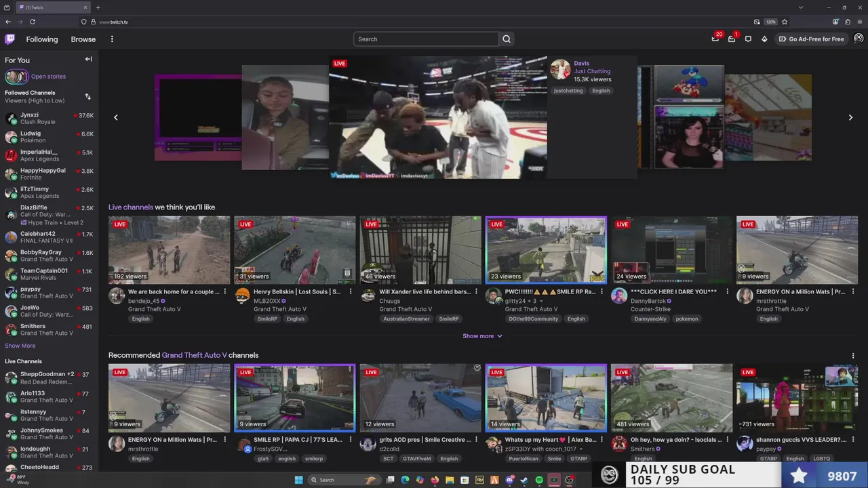868x488 pixels.
Task: Click the Go Ad-Free for Free button
Action: pyautogui.click(x=812, y=39)
